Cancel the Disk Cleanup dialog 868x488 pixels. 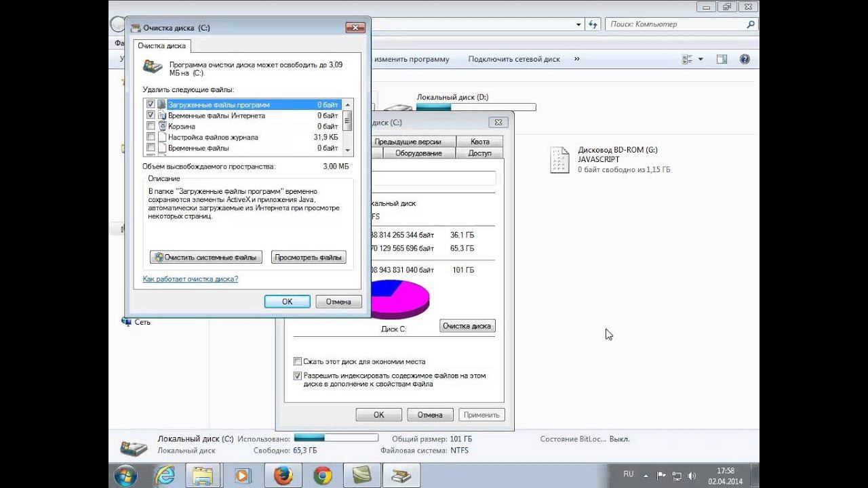(x=338, y=302)
